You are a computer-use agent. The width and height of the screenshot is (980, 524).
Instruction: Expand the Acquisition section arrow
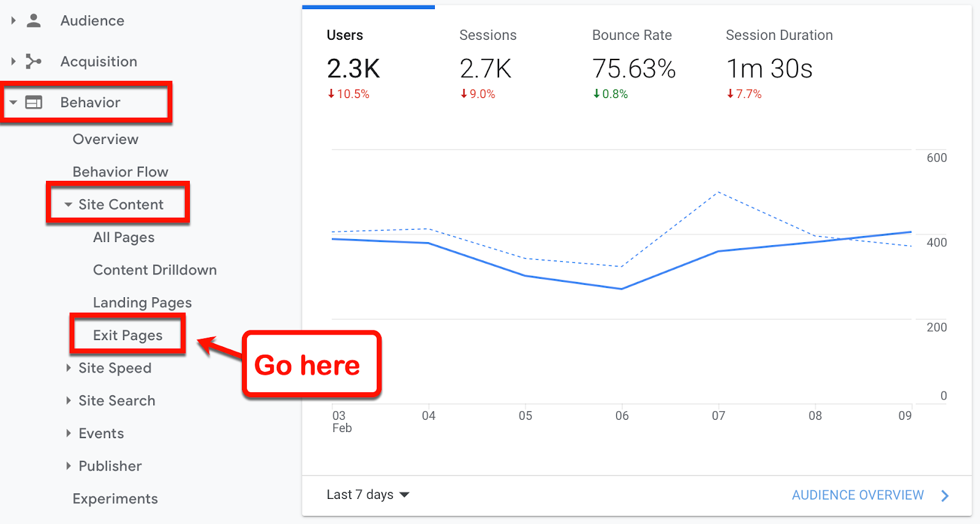[x=13, y=61]
